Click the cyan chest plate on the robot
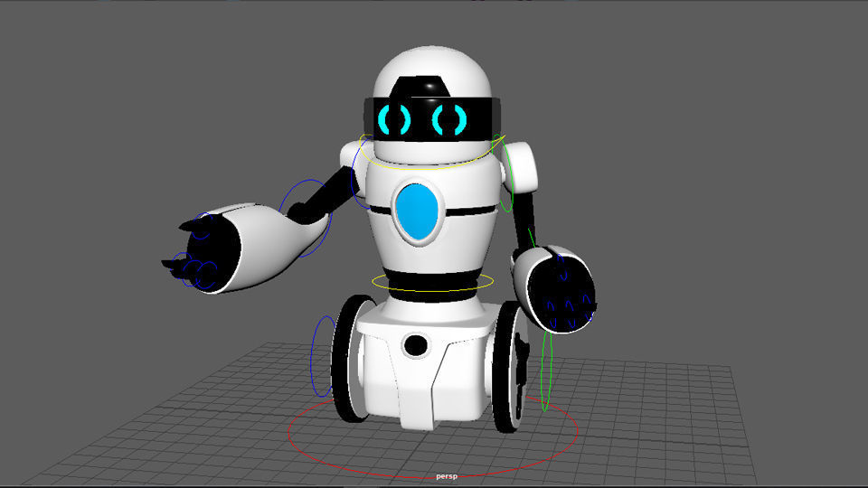The width and height of the screenshot is (868, 488). pyautogui.click(x=418, y=211)
